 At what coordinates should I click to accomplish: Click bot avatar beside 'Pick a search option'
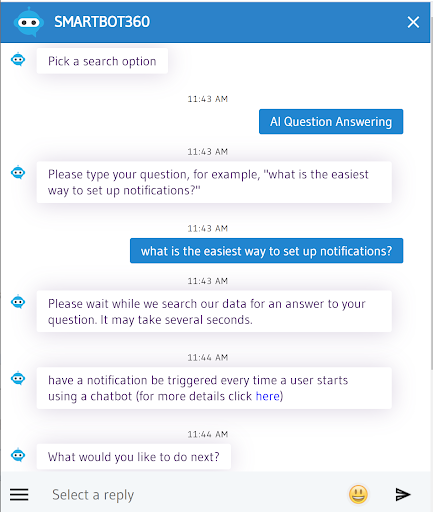pyautogui.click(x=18, y=60)
